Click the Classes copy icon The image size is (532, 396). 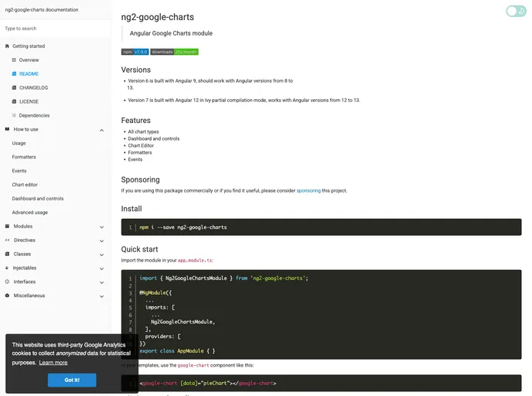click(7, 254)
